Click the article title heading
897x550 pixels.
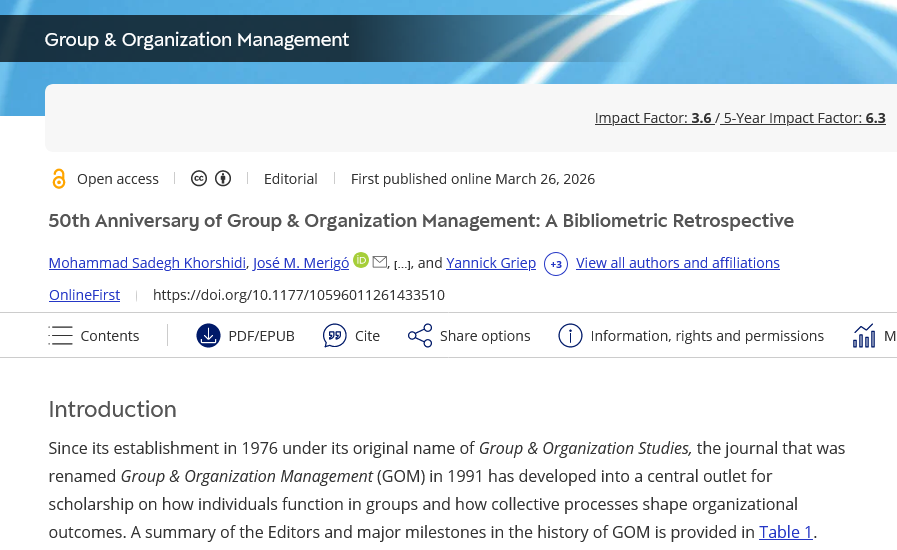(421, 220)
